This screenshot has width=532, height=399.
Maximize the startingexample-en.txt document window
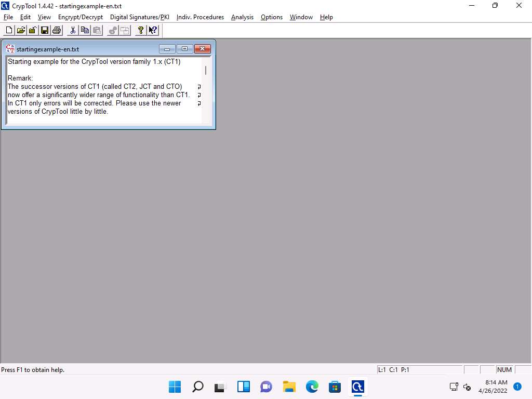point(184,49)
